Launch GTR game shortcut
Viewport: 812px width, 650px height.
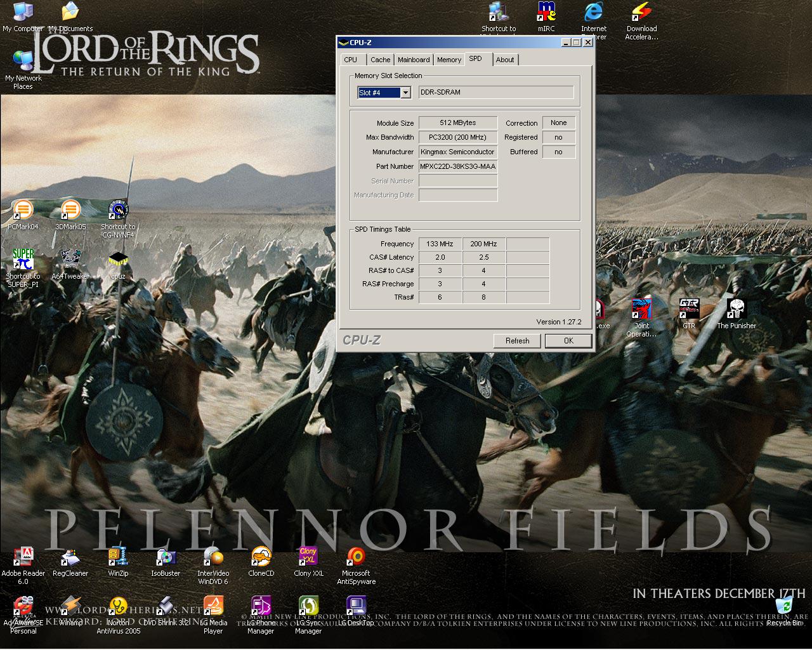(x=689, y=314)
